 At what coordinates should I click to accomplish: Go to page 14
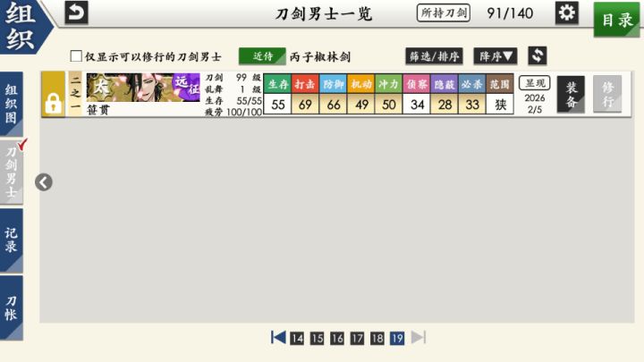pyautogui.click(x=297, y=338)
